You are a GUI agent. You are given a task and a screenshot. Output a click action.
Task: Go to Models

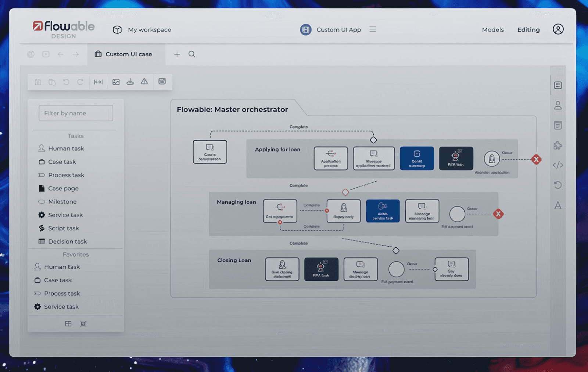(x=493, y=30)
